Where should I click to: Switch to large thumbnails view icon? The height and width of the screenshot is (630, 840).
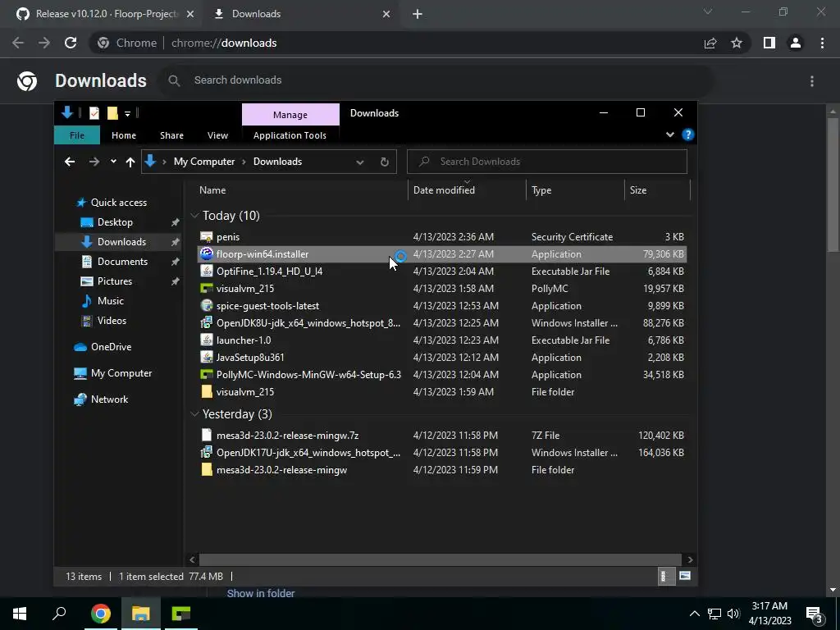pyautogui.click(x=685, y=577)
